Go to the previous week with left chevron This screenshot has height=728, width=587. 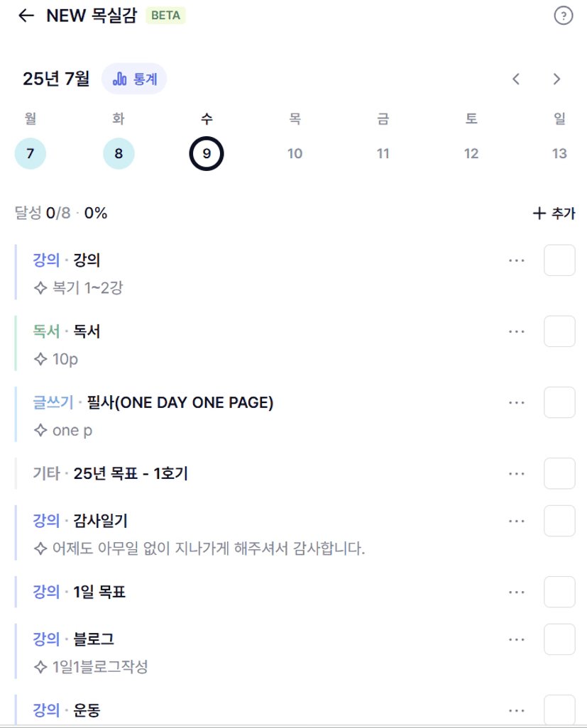pos(515,79)
